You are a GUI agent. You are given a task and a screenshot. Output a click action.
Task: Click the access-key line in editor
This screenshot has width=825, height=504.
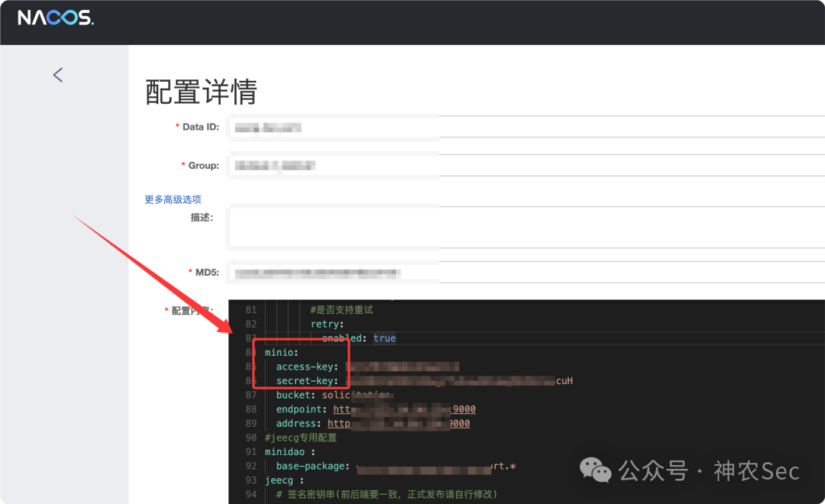(367, 367)
